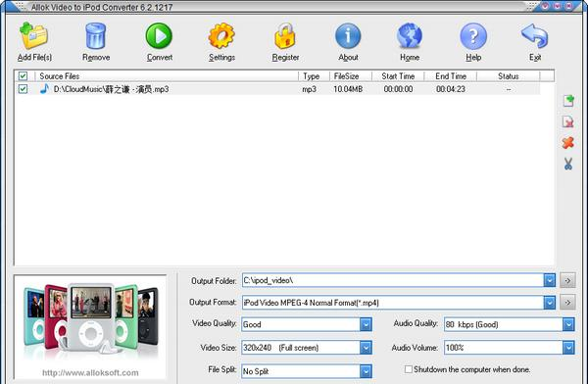Screen dimensions: 588x384
Task: Click the http://www.alloksoft.com link
Action: (x=90, y=373)
